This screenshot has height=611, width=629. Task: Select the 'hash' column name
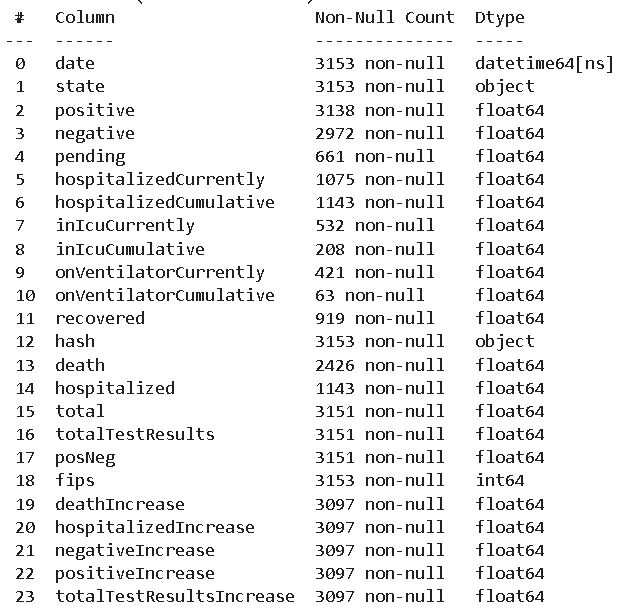pyautogui.click(x=75, y=341)
